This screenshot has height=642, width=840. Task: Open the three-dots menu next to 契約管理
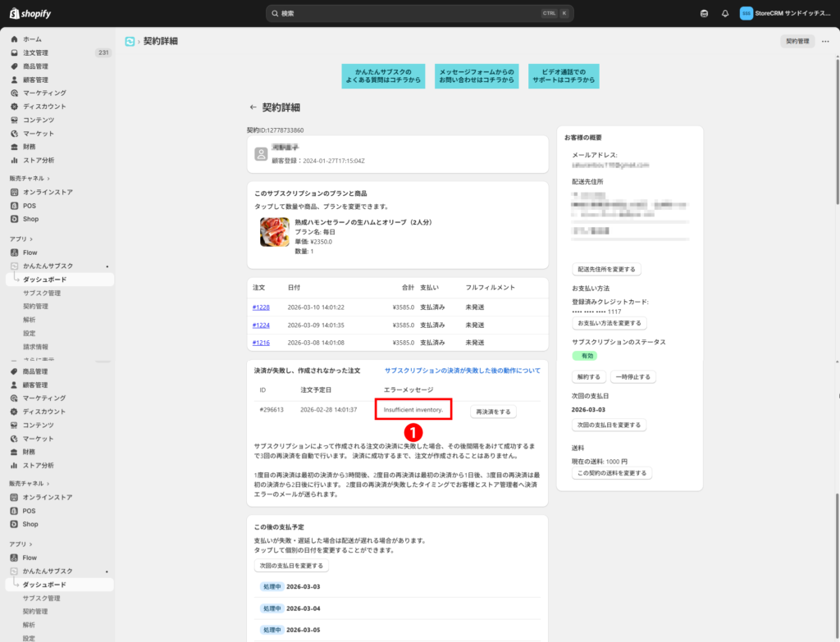tap(825, 41)
